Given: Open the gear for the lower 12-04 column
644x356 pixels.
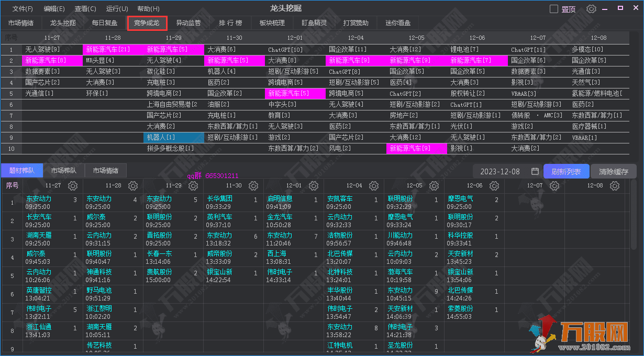Looking at the screenshot, I should [x=374, y=185].
